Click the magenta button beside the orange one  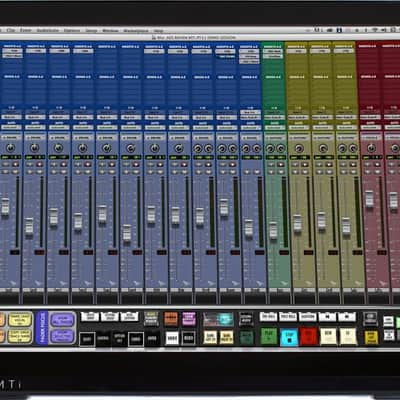coord(189,319)
